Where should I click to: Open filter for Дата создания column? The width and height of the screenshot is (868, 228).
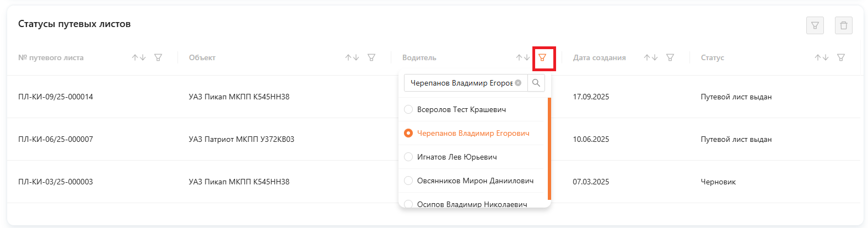coord(670,57)
